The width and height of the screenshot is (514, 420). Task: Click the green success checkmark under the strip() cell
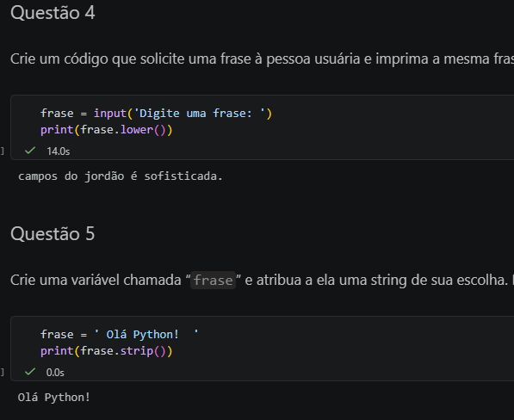[30, 372]
